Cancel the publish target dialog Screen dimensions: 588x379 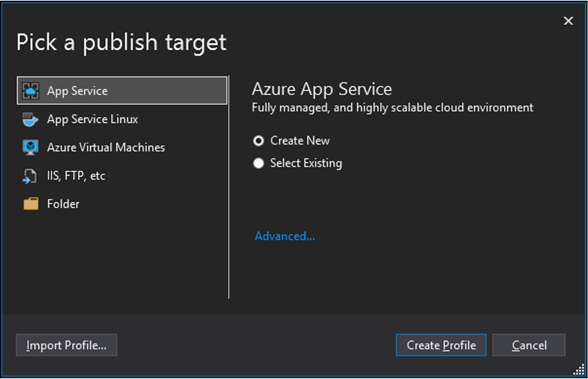[529, 345]
